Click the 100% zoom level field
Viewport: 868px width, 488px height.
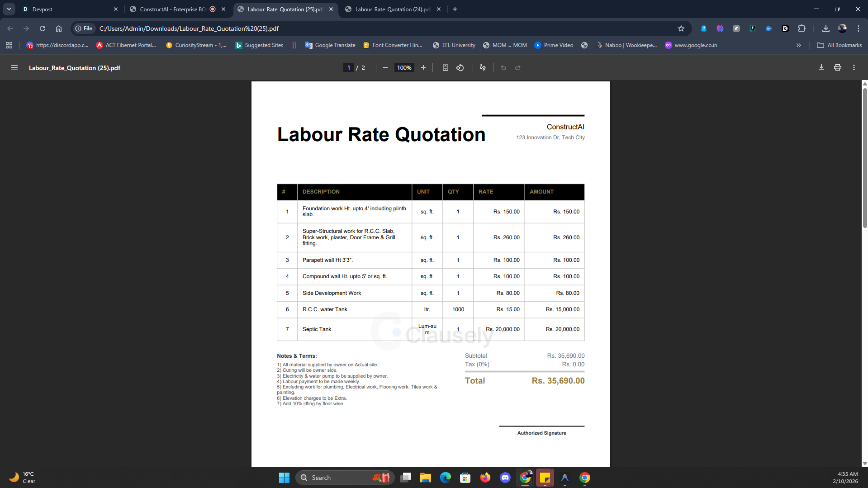pos(404,68)
